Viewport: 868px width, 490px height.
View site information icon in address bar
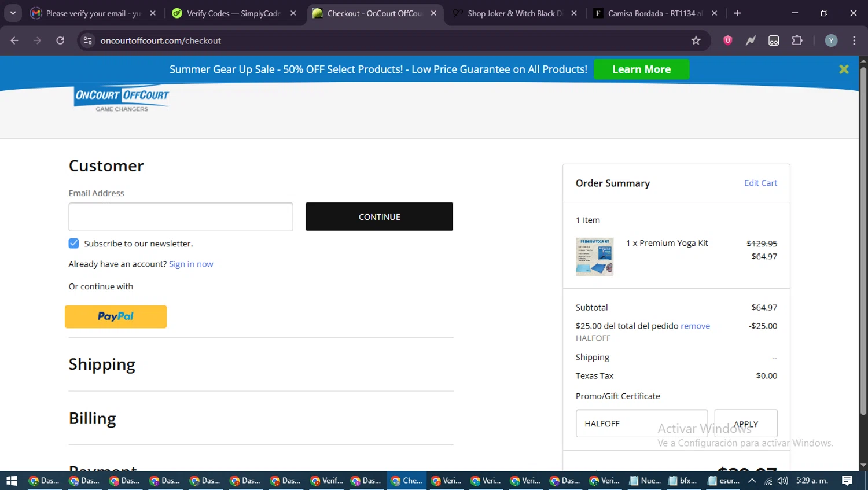click(87, 40)
